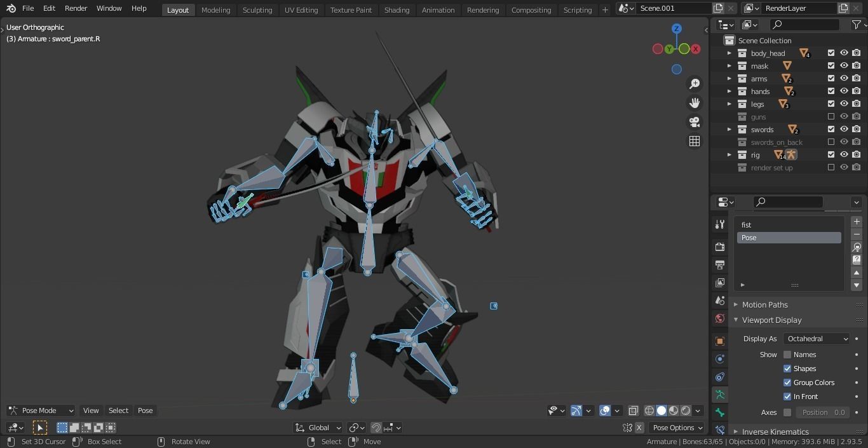868x448 pixels.
Task: Click the Scene.001 name field
Action: 674,8
